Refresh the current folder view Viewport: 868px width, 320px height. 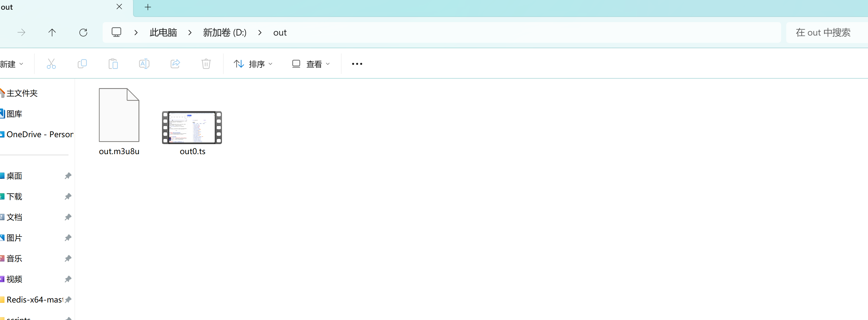[83, 32]
